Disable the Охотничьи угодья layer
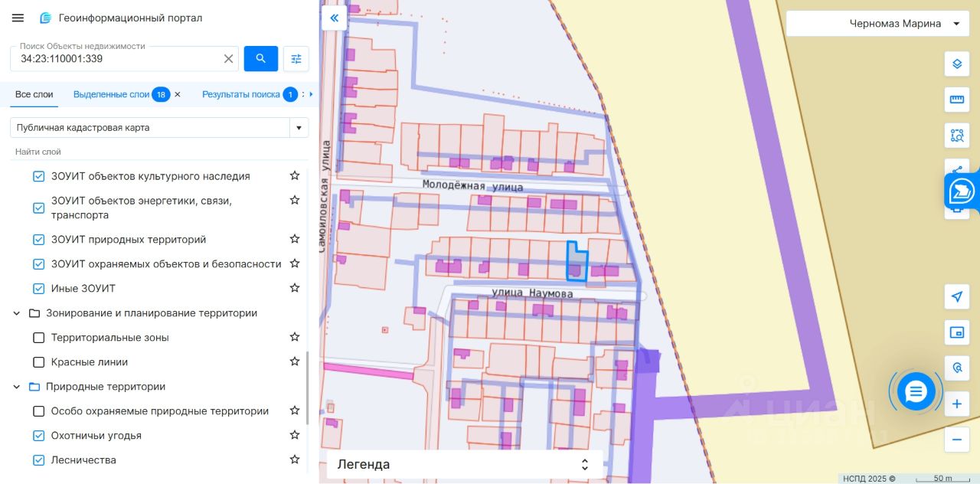This screenshot has width=980, height=484. pos(39,436)
